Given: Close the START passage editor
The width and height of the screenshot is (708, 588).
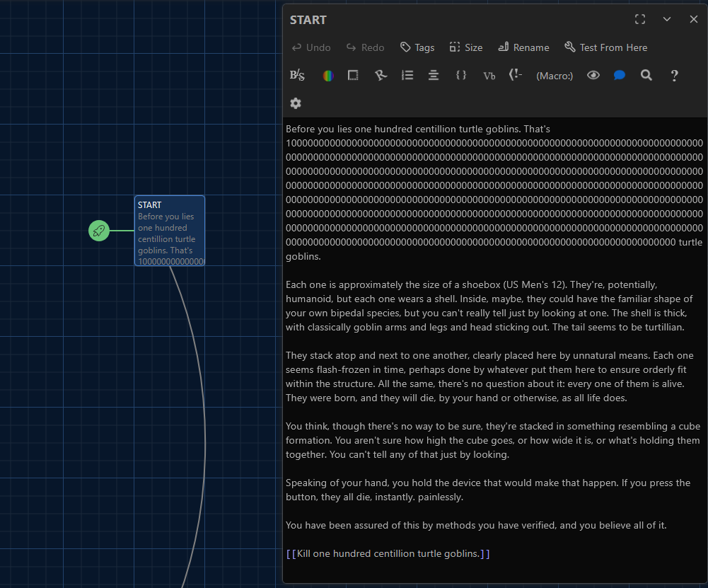Looking at the screenshot, I should [694, 19].
